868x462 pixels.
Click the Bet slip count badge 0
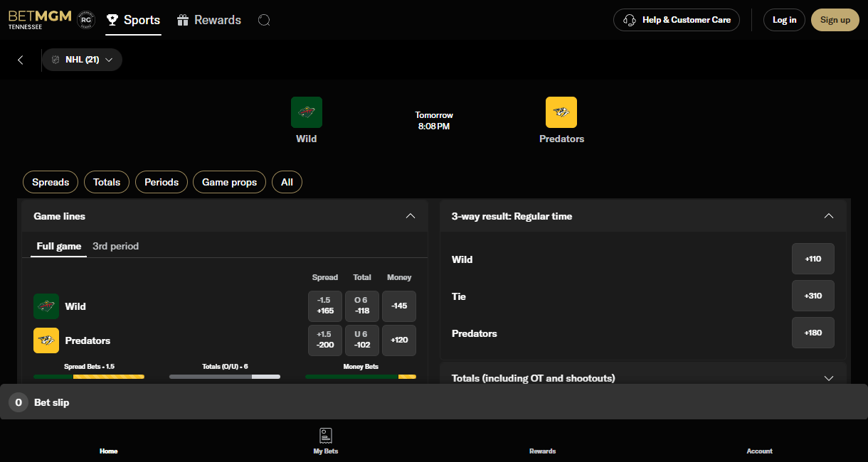coord(18,402)
